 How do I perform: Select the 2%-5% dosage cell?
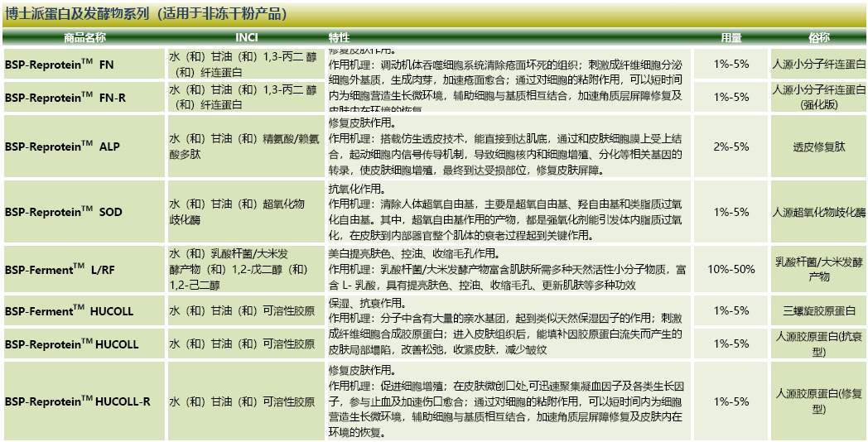pyautogui.click(x=731, y=147)
